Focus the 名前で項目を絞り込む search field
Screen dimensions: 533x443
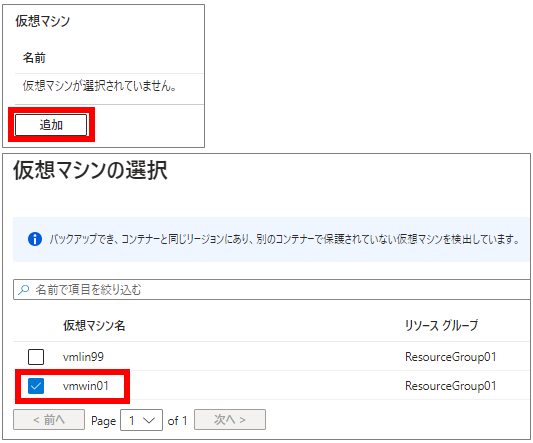[272, 290]
